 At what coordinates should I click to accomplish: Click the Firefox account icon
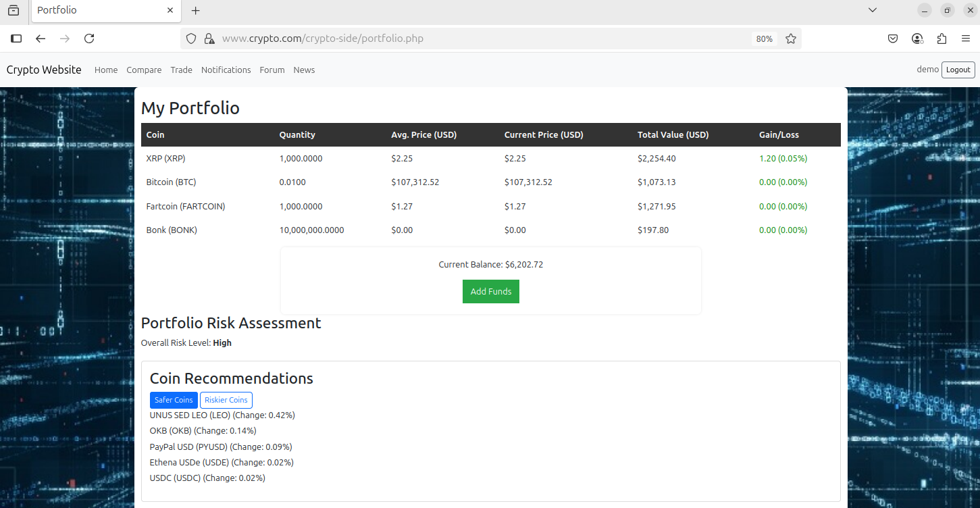[917, 39]
